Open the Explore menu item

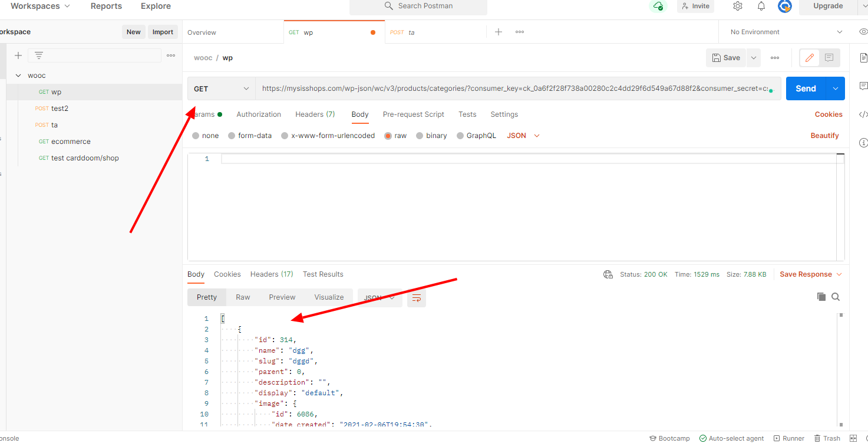pyautogui.click(x=156, y=6)
